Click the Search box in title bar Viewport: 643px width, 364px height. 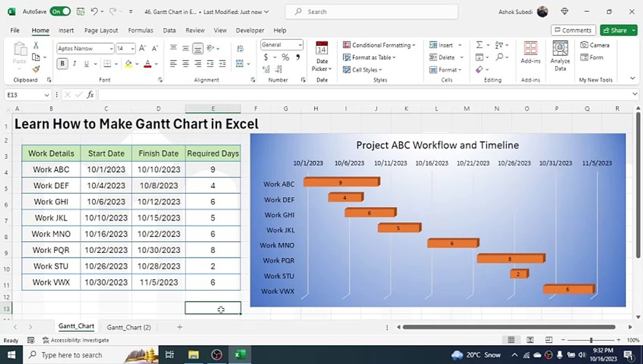coord(372,11)
